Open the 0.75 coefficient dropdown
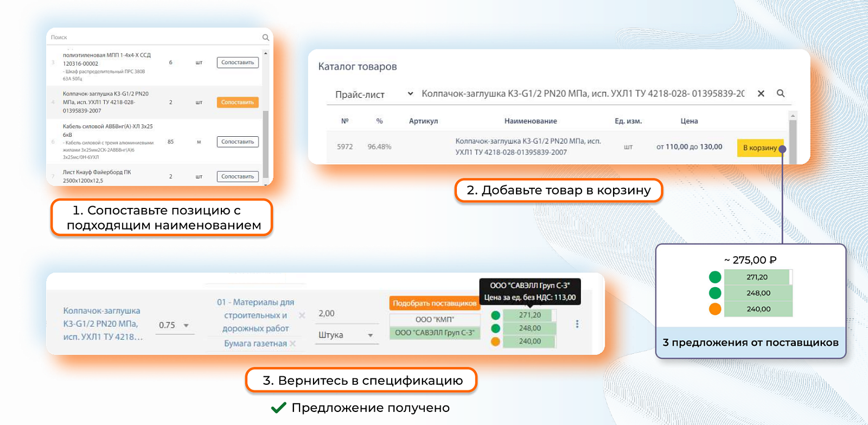 point(174,325)
